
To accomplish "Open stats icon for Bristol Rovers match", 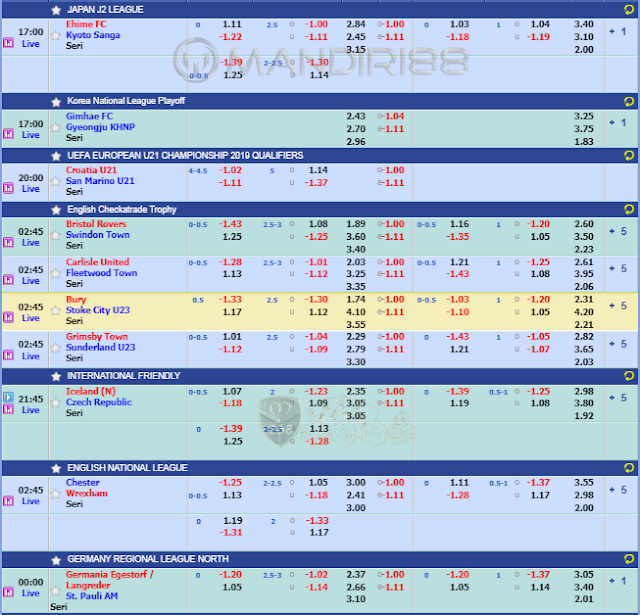I will coord(8,242).
